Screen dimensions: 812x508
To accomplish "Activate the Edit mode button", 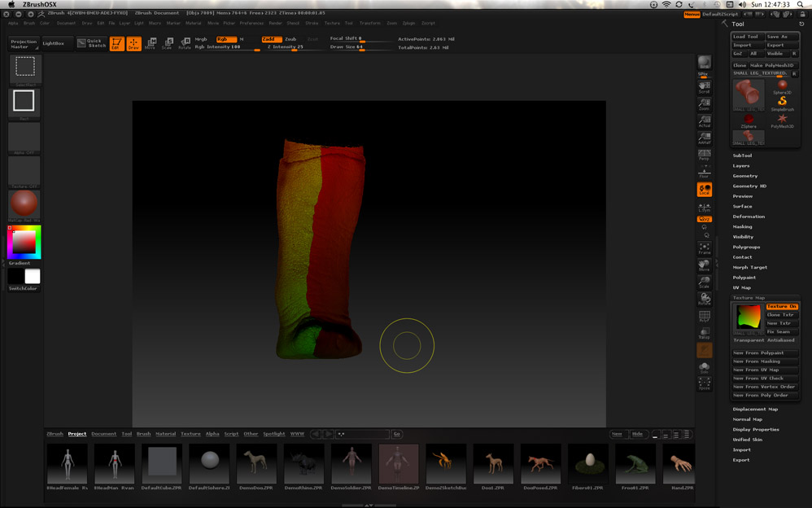I will coord(116,43).
